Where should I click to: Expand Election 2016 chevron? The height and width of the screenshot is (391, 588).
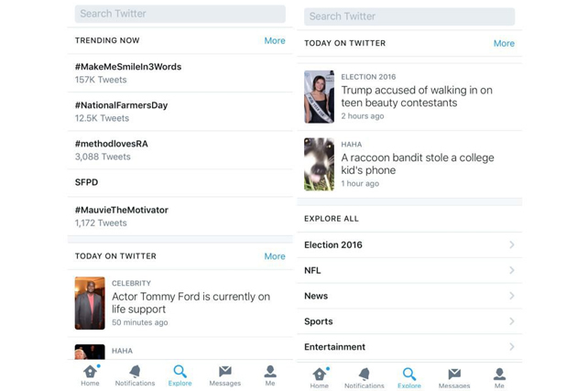click(x=511, y=244)
